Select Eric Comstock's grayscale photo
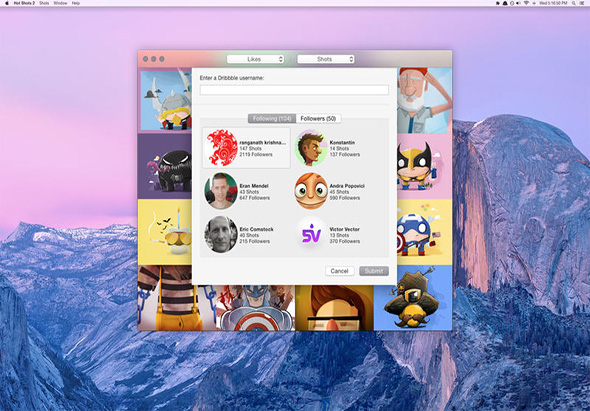The image size is (590, 411). [221, 234]
